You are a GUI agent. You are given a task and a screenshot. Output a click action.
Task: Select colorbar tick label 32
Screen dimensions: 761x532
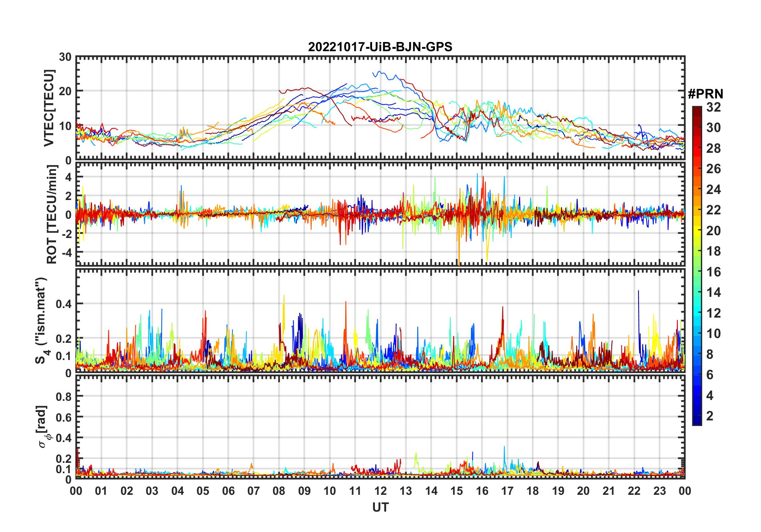pyautogui.click(x=713, y=107)
